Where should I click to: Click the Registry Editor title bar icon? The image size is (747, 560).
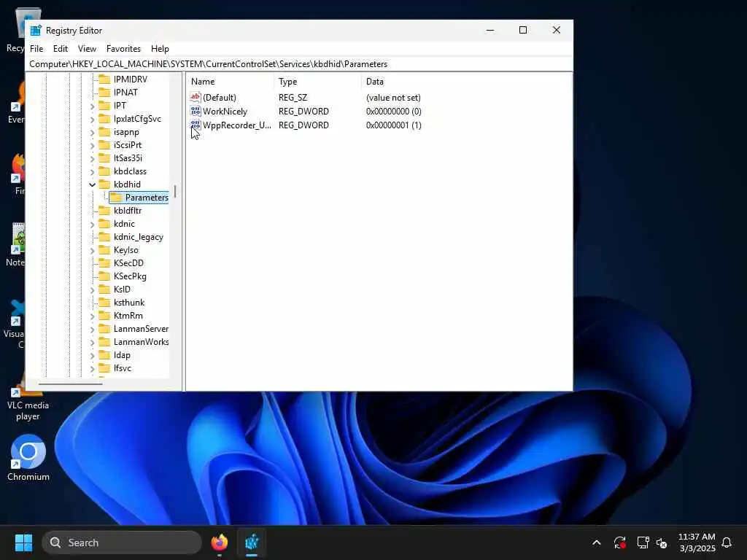pos(36,31)
